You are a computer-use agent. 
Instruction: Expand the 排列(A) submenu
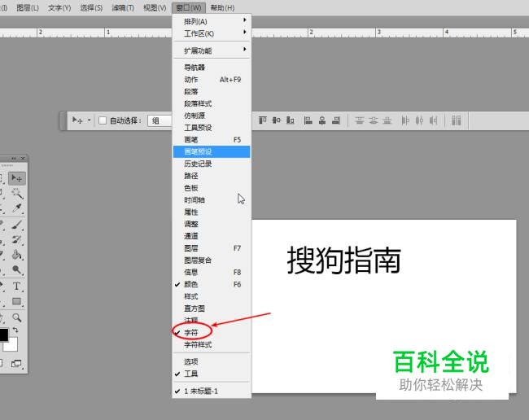[x=212, y=22]
